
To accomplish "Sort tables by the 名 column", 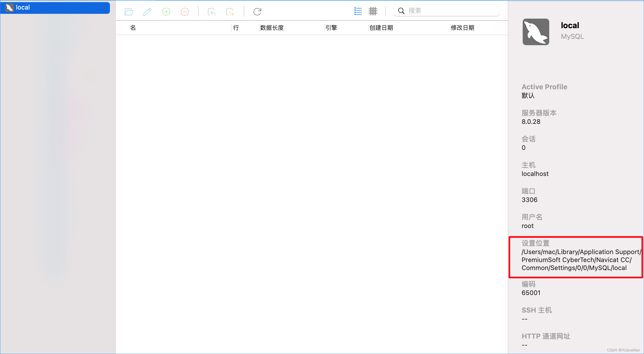I will [x=133, y=28].
